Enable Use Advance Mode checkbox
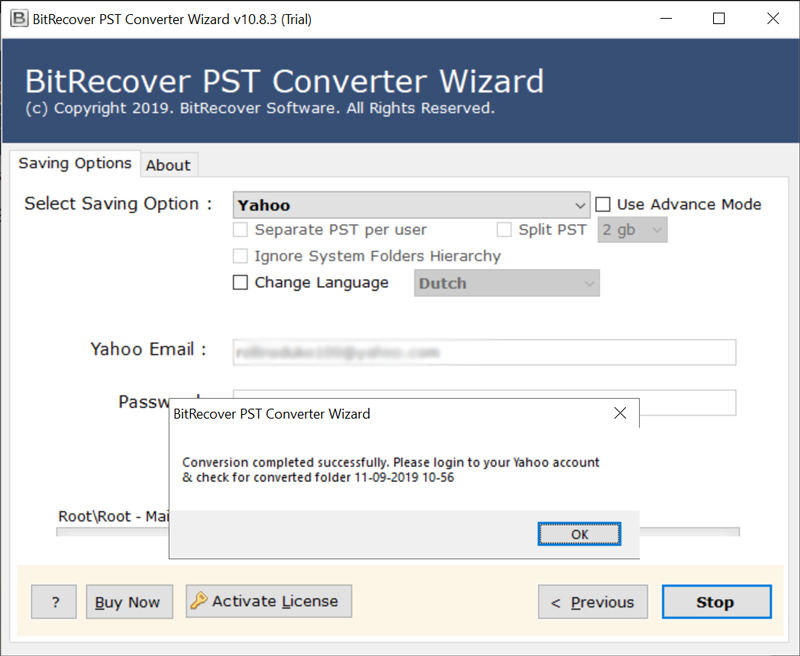Viewport: 800px width, 656px height. click(603, 204)
